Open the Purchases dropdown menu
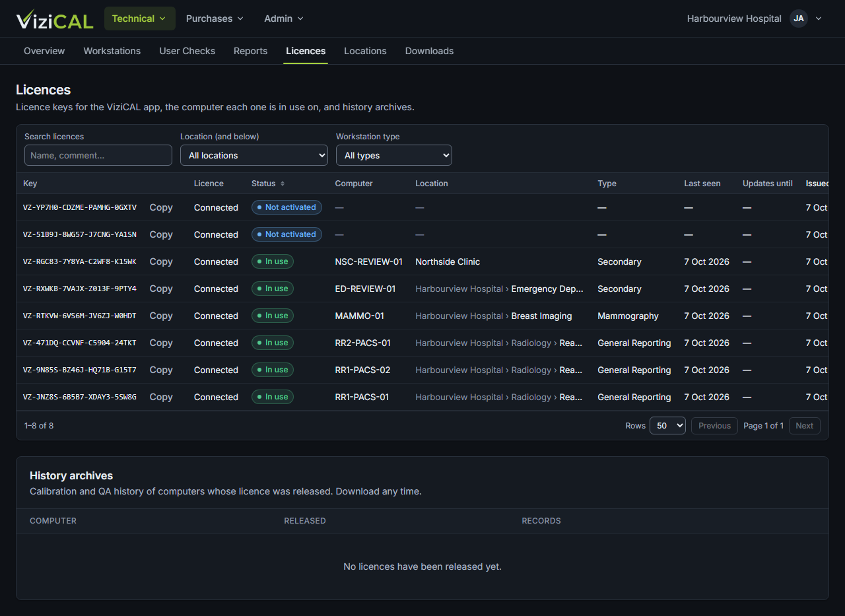Viewport: 845px width, 616px height. [215, 18]
